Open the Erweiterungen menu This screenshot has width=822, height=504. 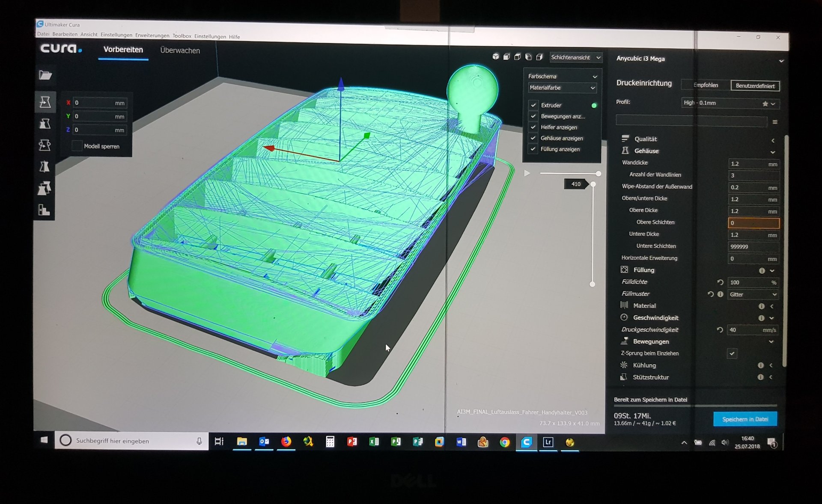152,36
